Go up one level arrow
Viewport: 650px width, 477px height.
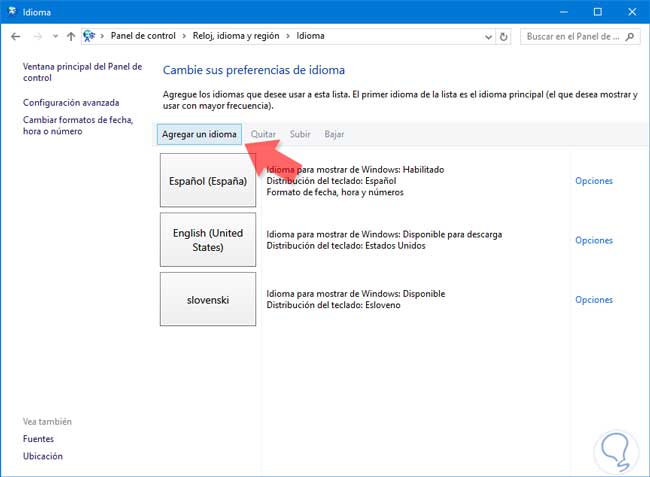[71, 36]
